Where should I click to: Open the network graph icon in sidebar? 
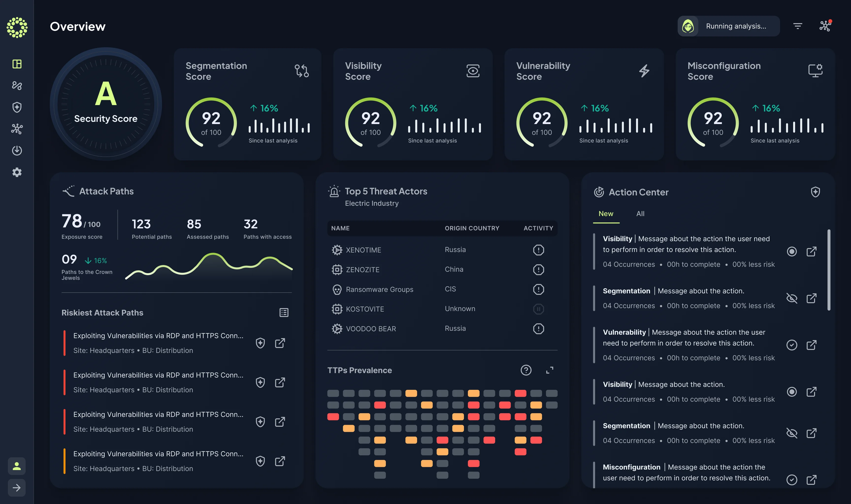17,129
